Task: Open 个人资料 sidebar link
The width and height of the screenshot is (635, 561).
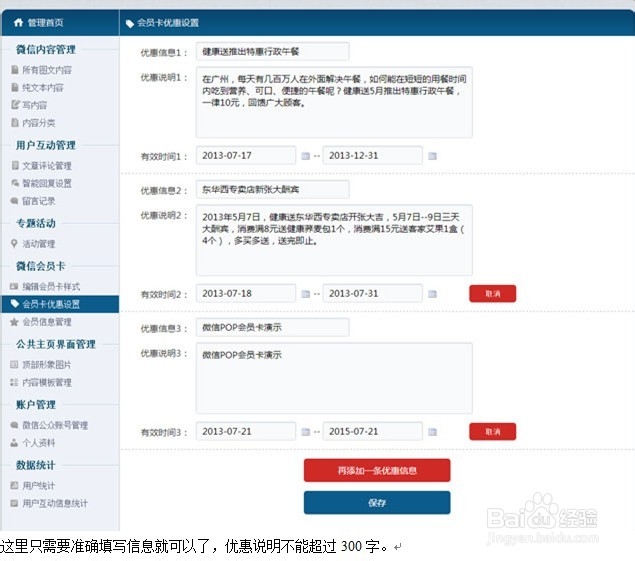Action: (x=38, y=443)
